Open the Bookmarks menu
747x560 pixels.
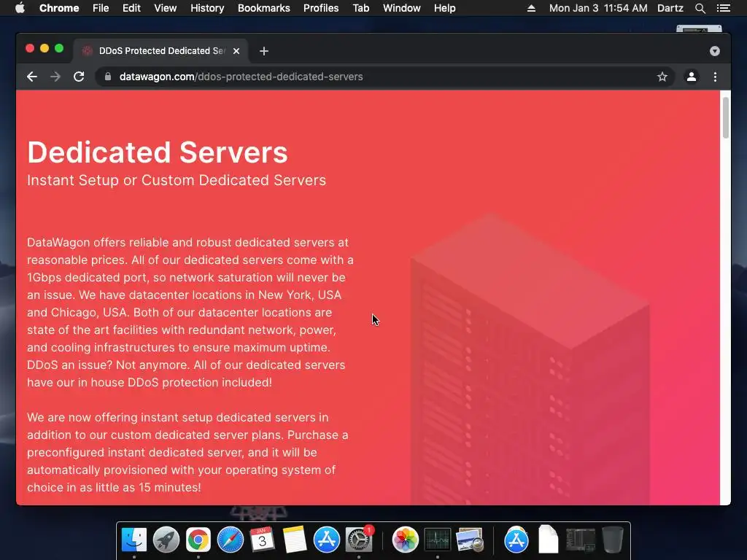264,8
